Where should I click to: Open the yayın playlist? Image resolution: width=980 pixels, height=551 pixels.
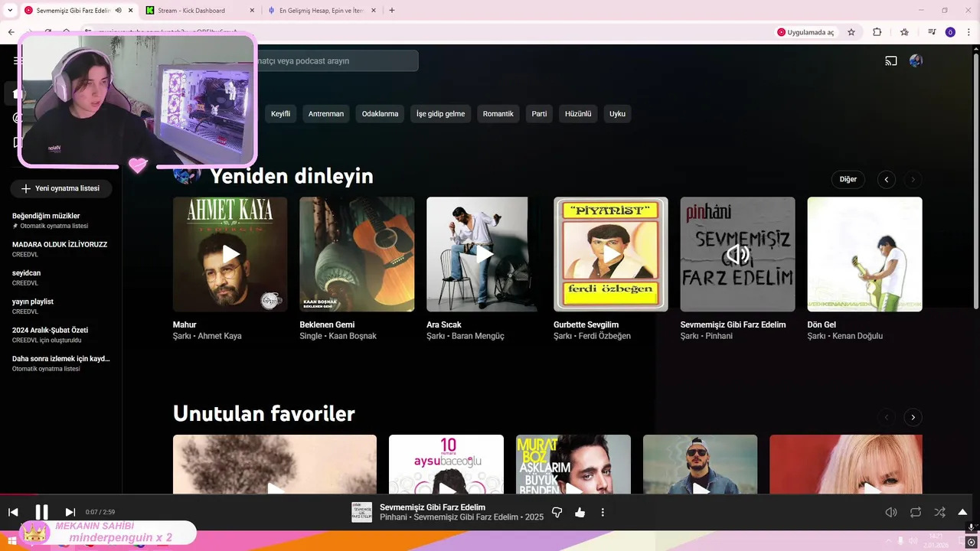pyautogui.click(x=61, y=306)
